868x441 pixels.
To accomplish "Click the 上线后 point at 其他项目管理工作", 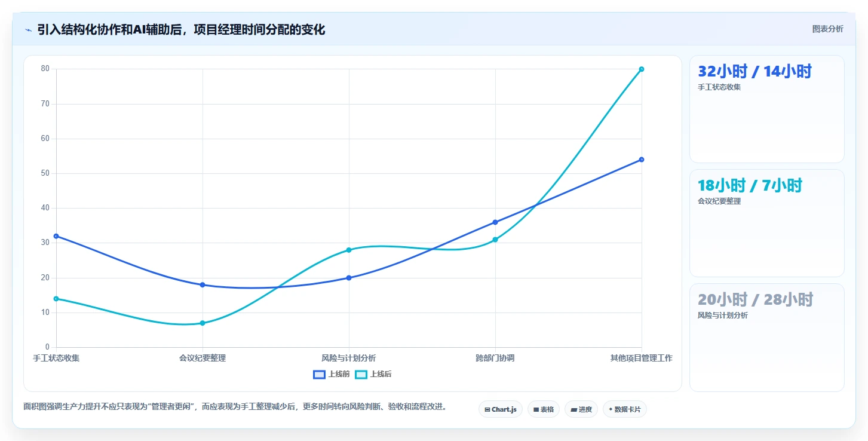I will [642, 69].
